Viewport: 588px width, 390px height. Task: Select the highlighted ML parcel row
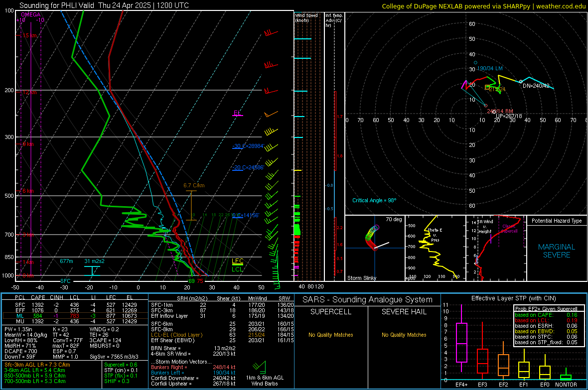(76, 316)
